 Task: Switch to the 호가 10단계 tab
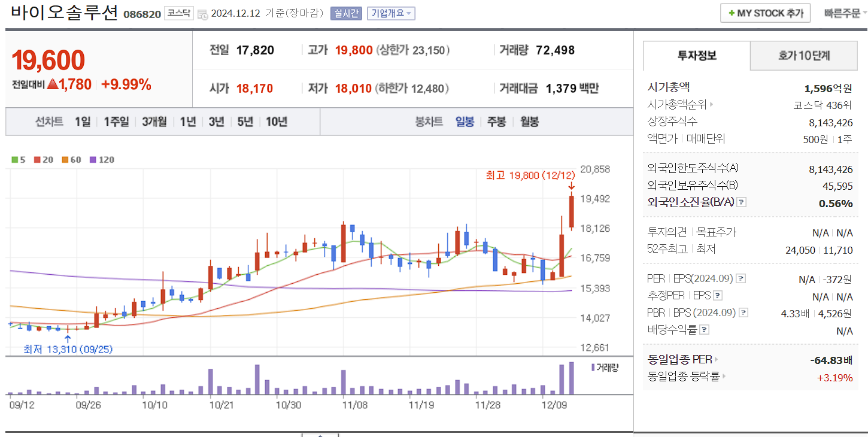803,55
